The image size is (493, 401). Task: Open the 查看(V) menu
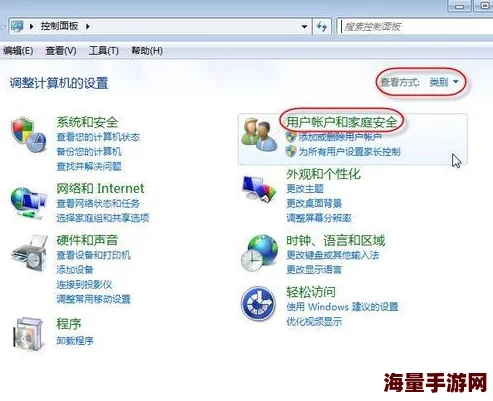(61, 51)
